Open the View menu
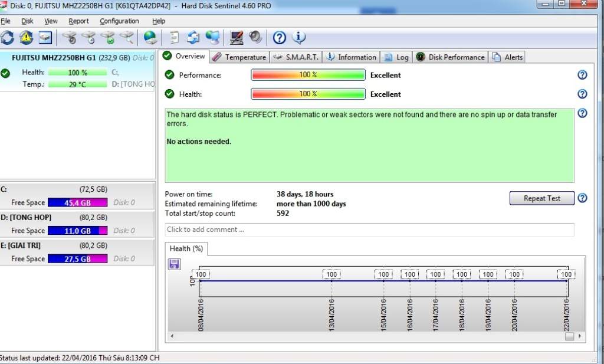Screen dimensions: 604x364 (x=51, y=21)
